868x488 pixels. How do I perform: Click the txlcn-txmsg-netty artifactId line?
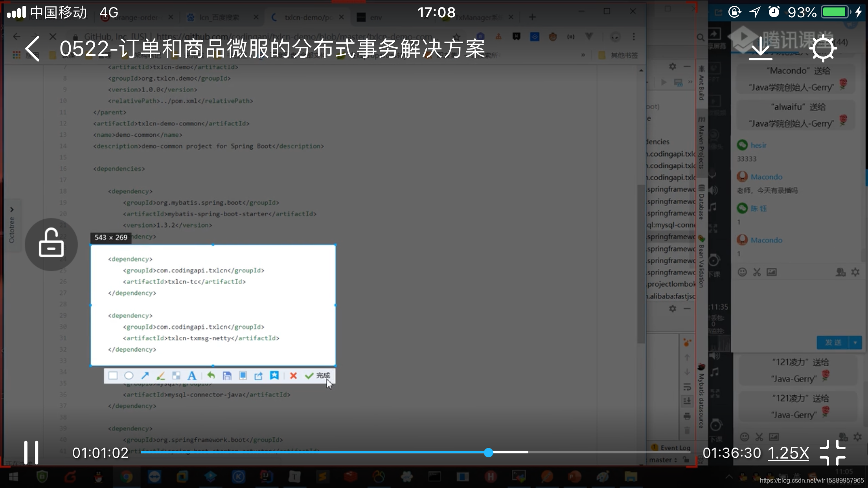(201, 338)
